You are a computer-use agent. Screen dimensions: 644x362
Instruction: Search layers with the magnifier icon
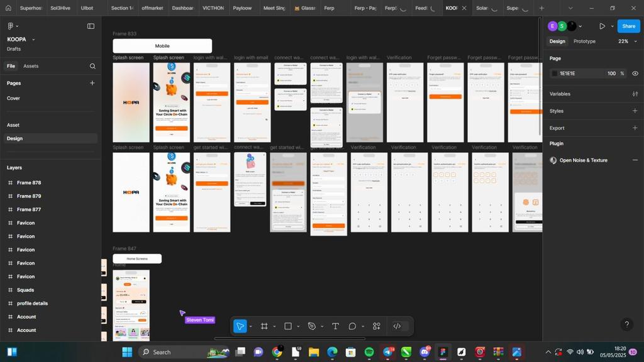(92, 66)
